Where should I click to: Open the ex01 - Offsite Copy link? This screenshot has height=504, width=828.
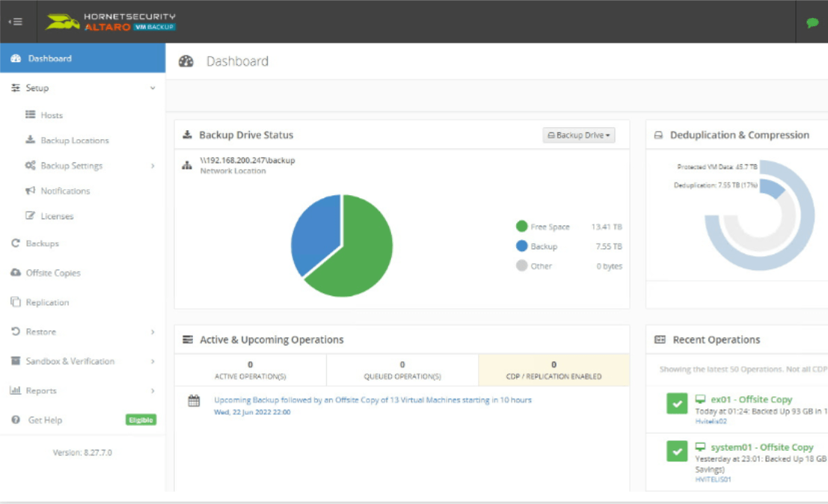pos(752,399)
